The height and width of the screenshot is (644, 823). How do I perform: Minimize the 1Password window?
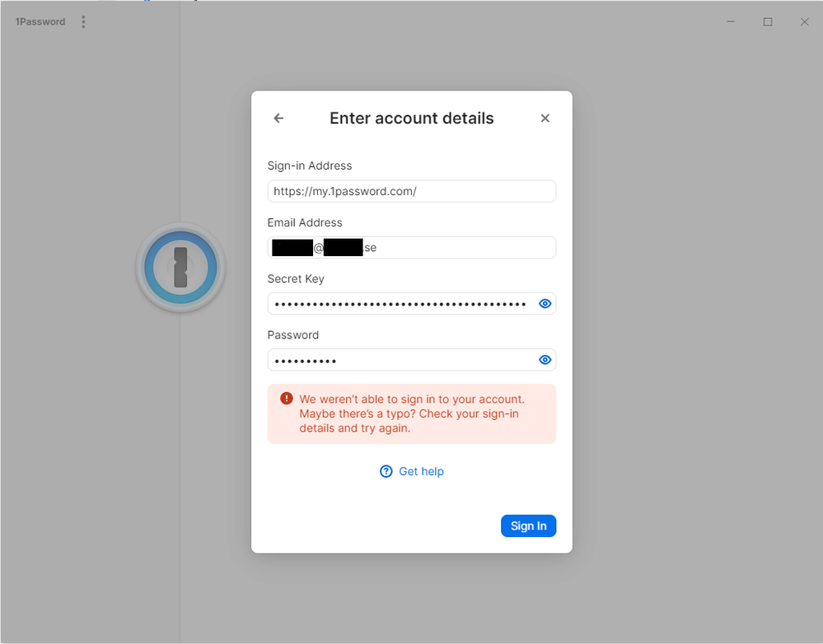[731, 22]
